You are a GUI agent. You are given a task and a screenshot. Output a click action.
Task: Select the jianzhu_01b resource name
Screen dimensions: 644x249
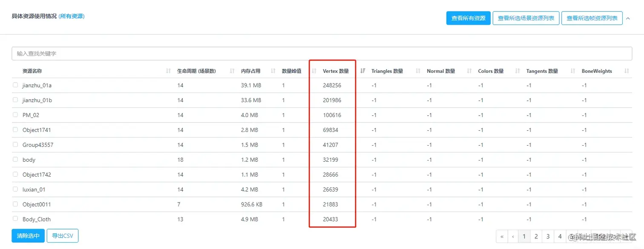[x=37, y=100]
